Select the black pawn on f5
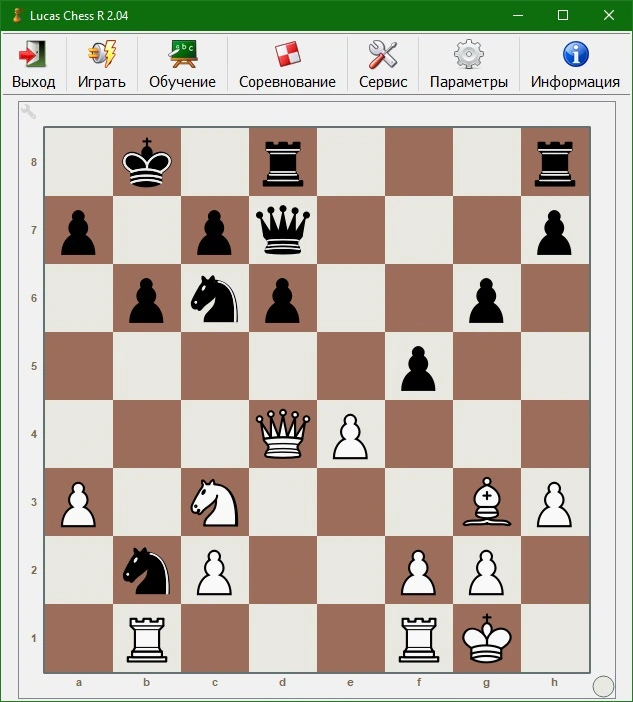Viewport: 633px width, 702px height. point(418,369)
